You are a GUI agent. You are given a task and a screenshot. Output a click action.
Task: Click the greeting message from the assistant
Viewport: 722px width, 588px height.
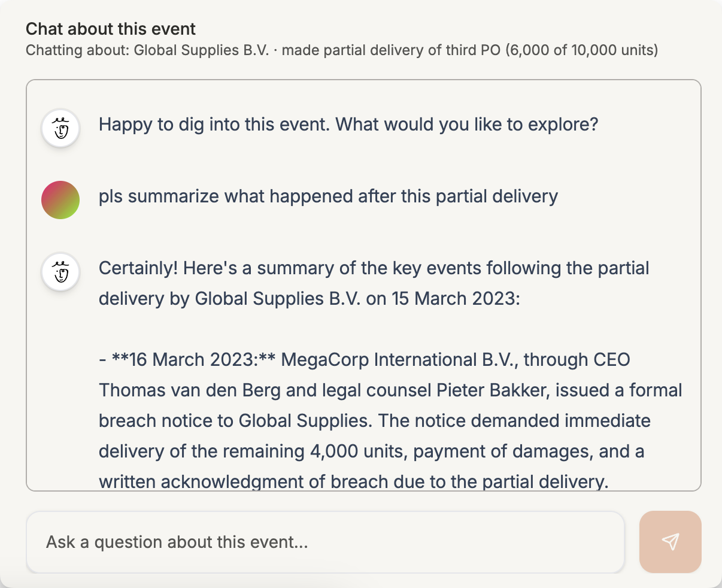tap(348, 125)
